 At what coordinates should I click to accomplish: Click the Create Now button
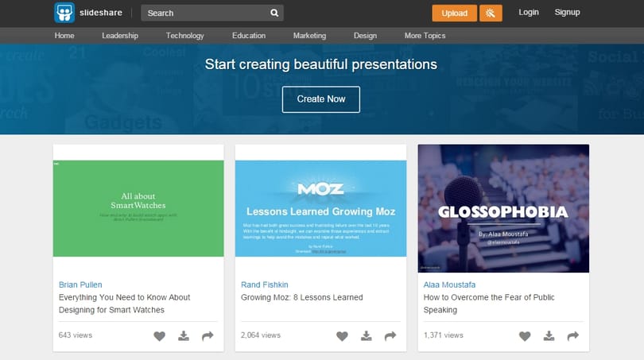[320, 99]
